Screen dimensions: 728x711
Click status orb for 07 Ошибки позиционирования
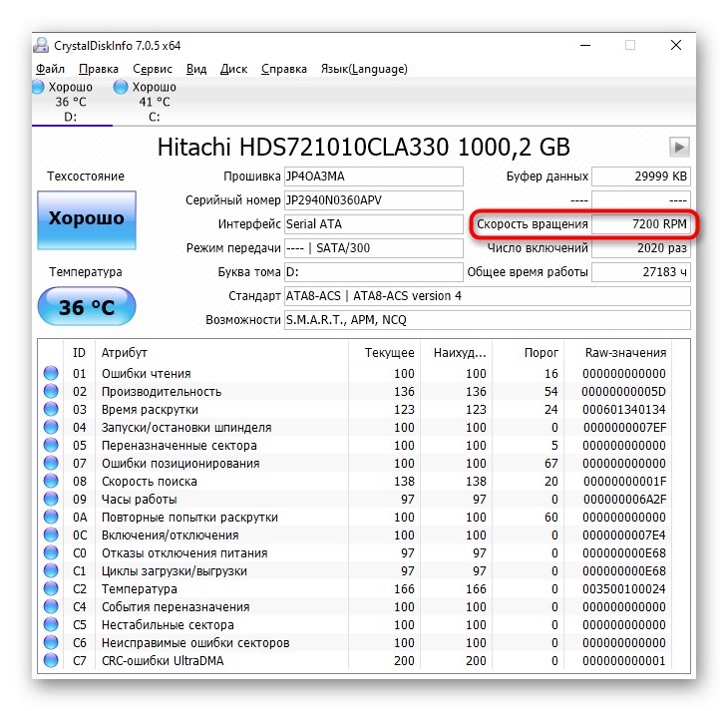(x=51, y=463)
